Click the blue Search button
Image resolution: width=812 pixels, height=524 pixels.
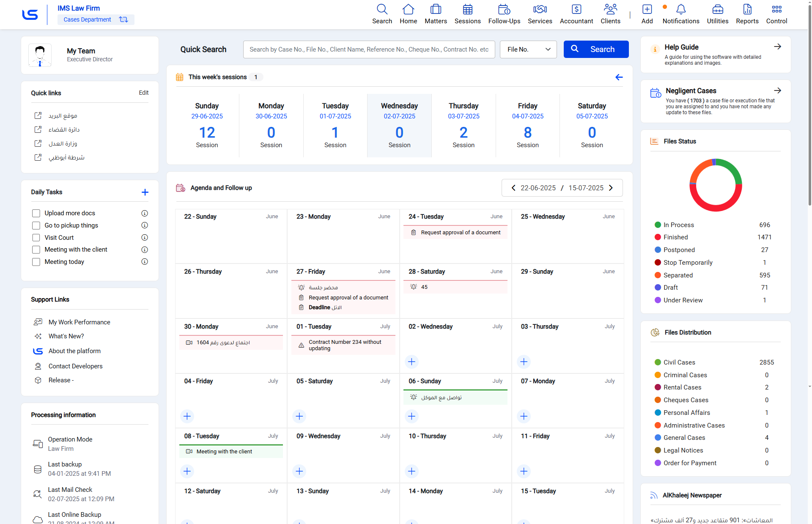pyautogui.click(x=596, y=49)
